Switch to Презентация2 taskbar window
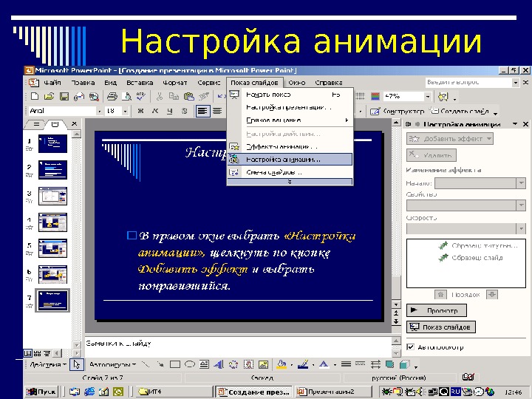 (x=332, y=392)
